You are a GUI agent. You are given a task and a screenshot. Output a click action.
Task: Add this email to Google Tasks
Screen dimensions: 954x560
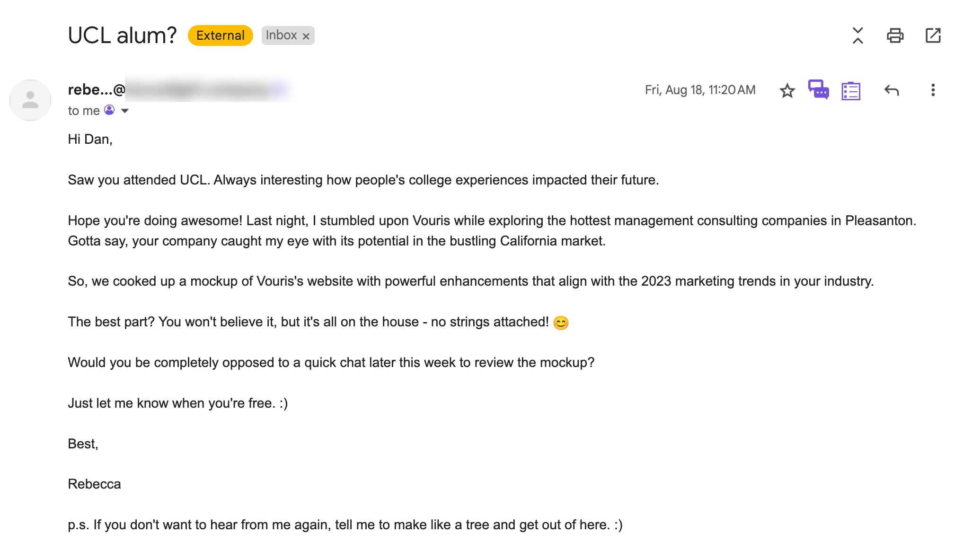coord(850,90)
